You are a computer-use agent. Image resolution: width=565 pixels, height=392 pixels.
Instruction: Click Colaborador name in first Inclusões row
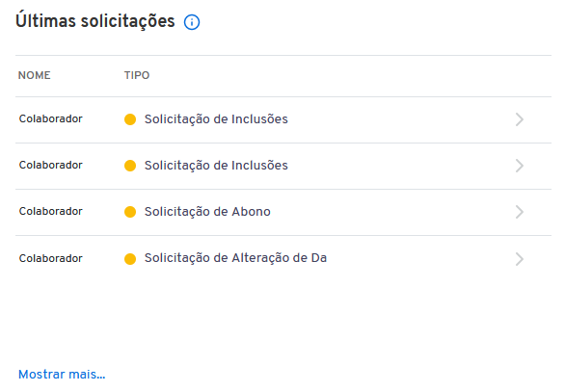[51, 118]
